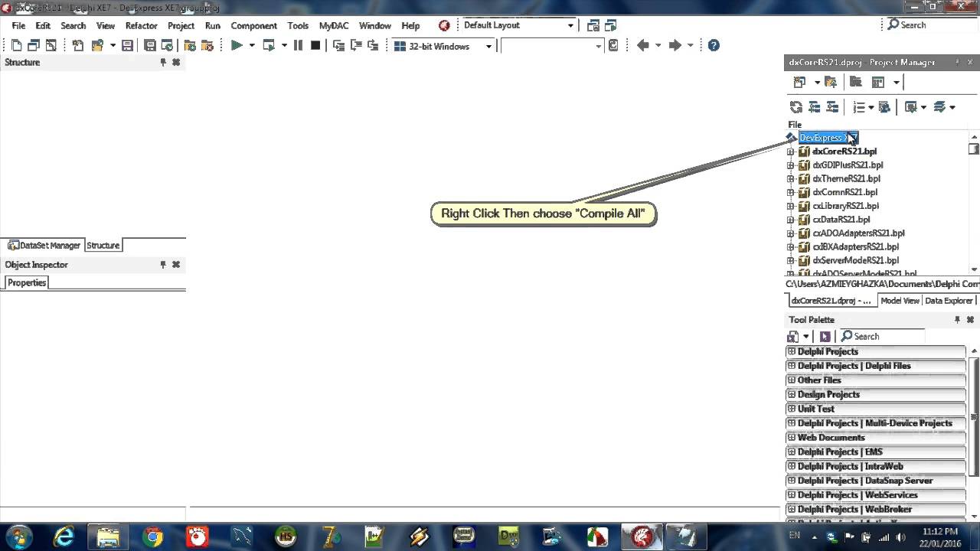
Task: Open Google Chrome from the taskbar
Action: pyautogui.click(x=153, y=536)
